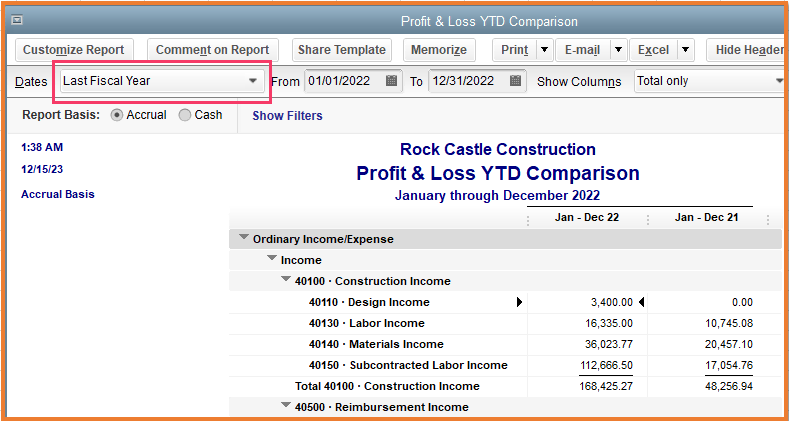Collapse 40100 Construction Income group
789x421 pixels.
(x=286, y=279)
